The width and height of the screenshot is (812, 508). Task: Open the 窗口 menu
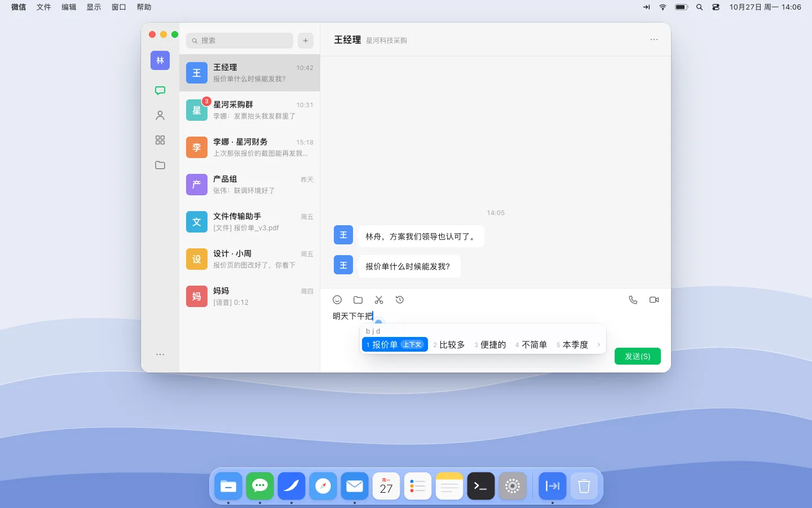coord(119,7)
